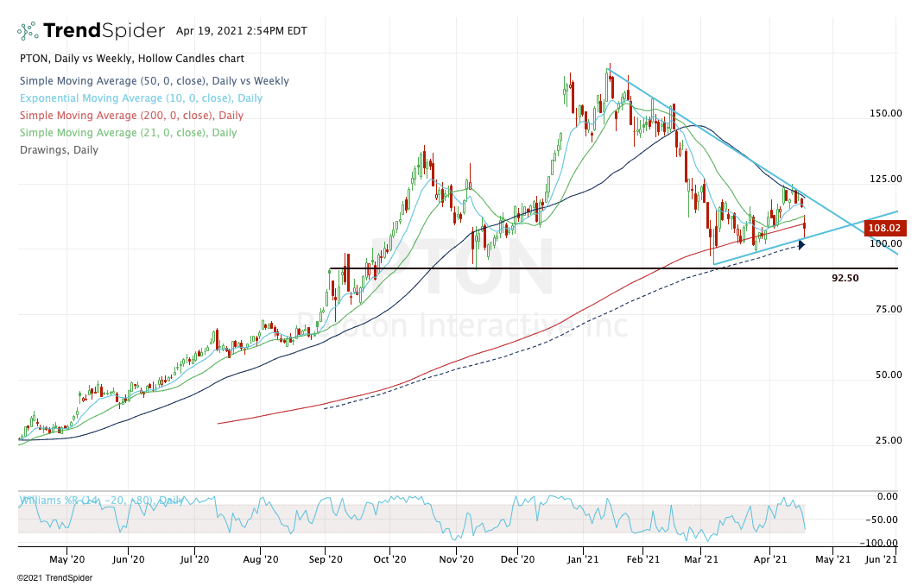Click 'PTON, Daily vs Weekly, Hollow Candles chart' label
The width and height of the screenshot is (924, 586).
pos(132,59)
